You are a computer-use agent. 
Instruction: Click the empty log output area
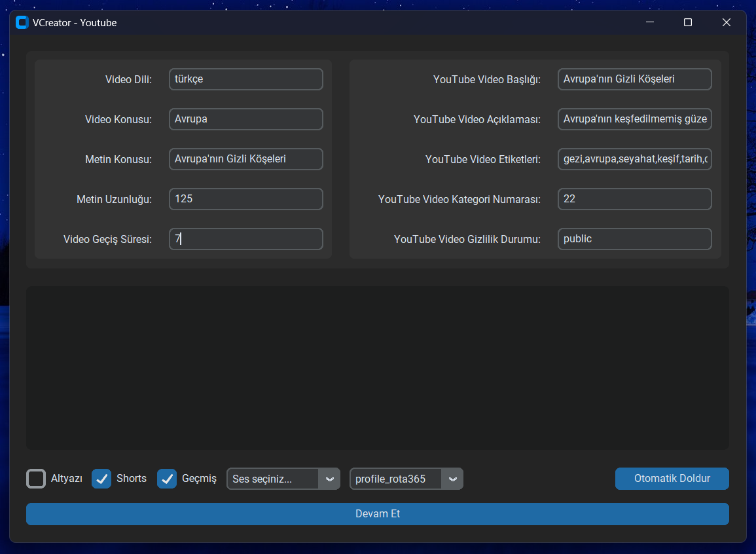pos(378,368)
